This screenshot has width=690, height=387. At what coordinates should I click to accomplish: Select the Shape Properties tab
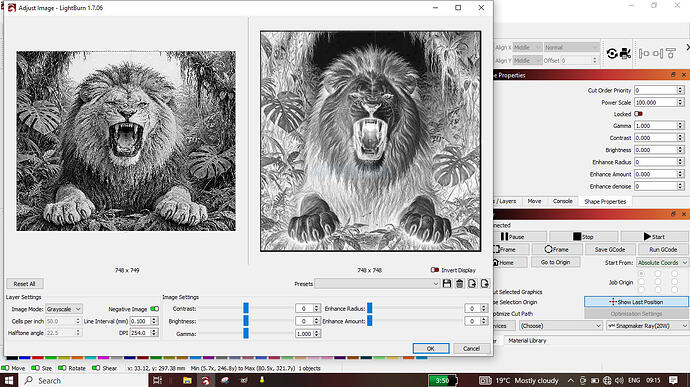pos(605,202)
